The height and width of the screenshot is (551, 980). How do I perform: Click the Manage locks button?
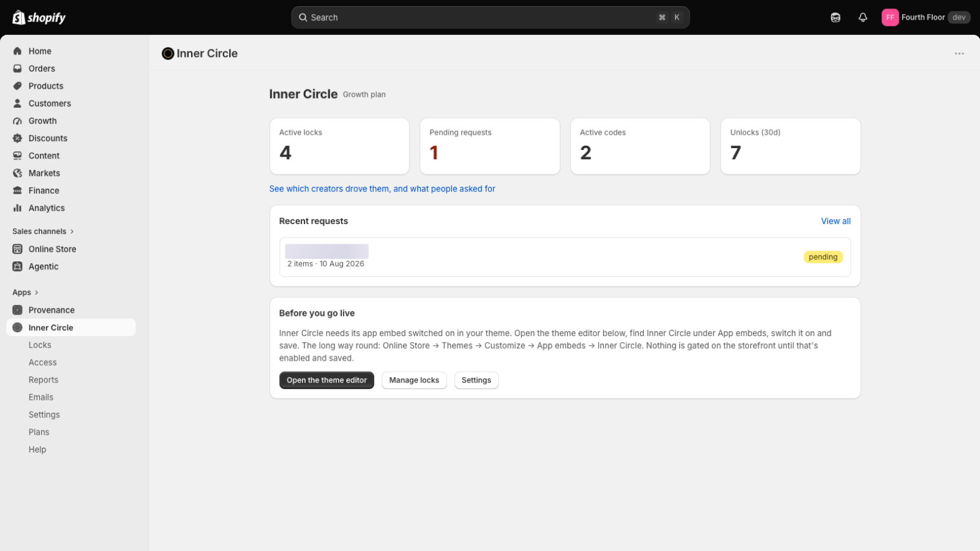414,380
